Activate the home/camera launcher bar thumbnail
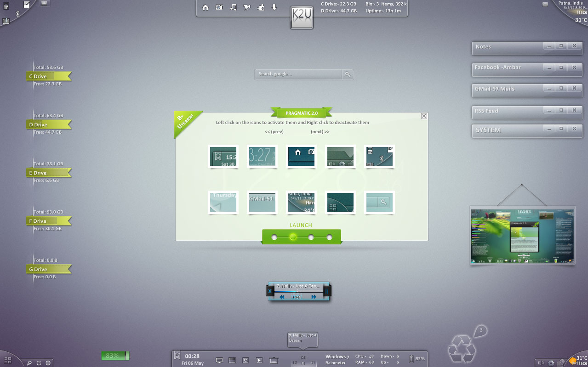Viewport: 588px width, 367px height. pyautogui.click(x=301, y=157)
